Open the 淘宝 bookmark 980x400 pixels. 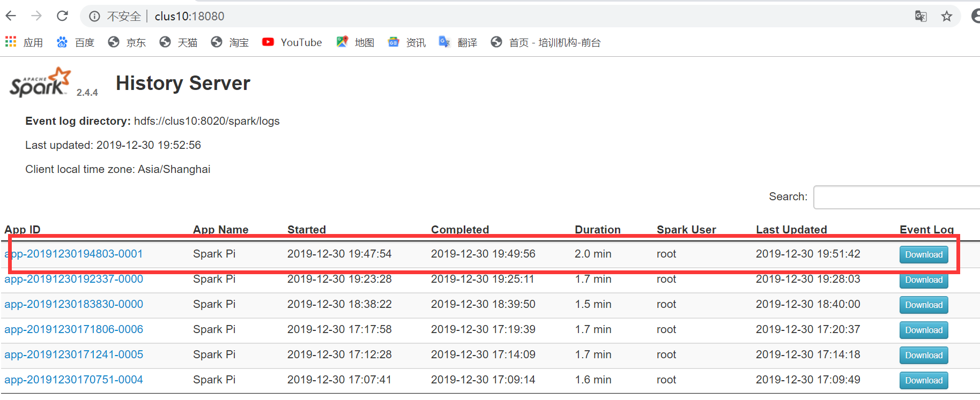click(230, 42)
